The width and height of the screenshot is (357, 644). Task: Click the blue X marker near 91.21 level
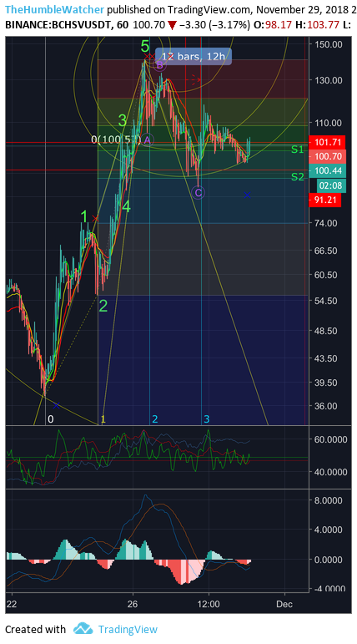click(247, 195)
